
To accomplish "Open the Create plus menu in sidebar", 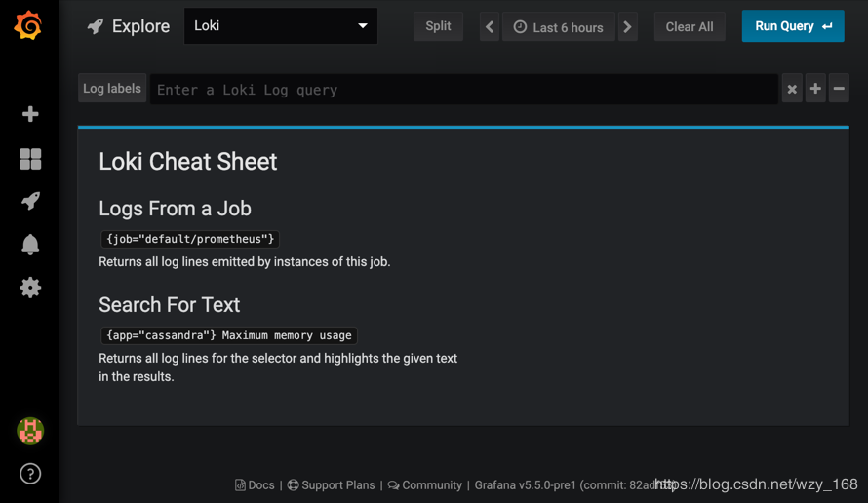I will pyautogui.click(x=30, y=114).
